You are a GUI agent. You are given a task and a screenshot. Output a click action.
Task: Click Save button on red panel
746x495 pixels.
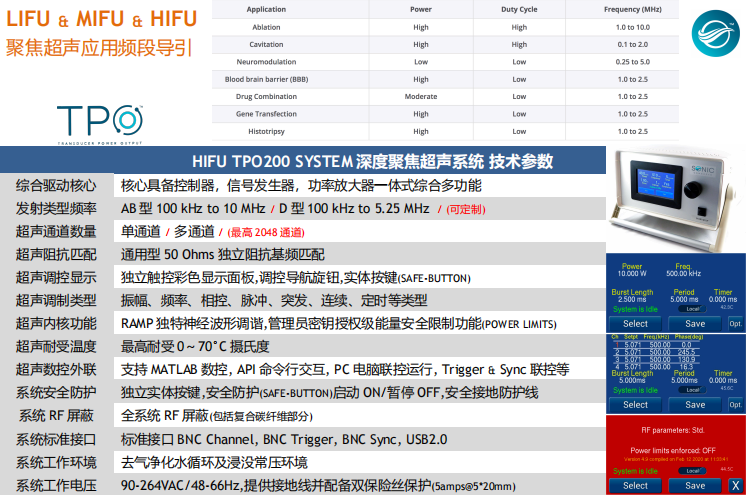point(694,485)
